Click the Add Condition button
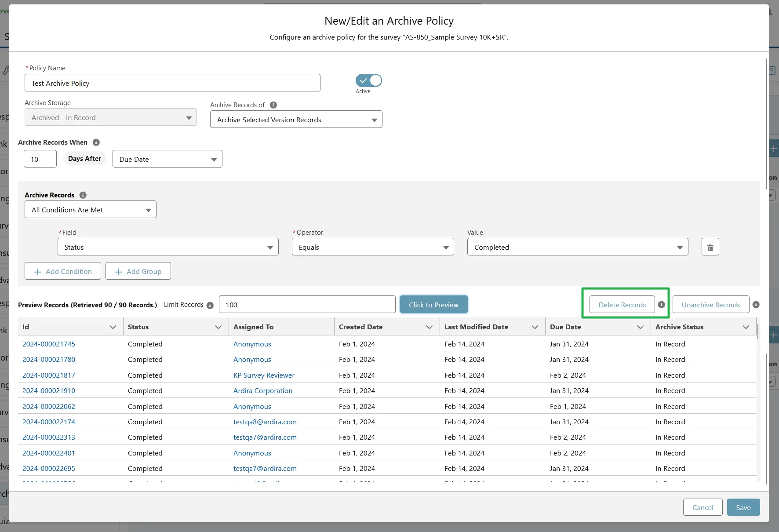This screenshot has width=779, height=532. coord(63,271)
